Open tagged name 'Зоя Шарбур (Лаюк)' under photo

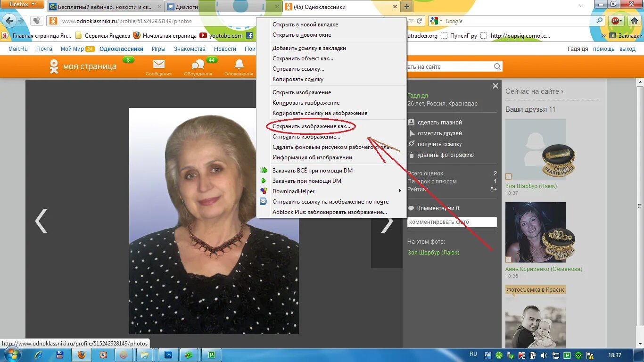pos(433,253)
